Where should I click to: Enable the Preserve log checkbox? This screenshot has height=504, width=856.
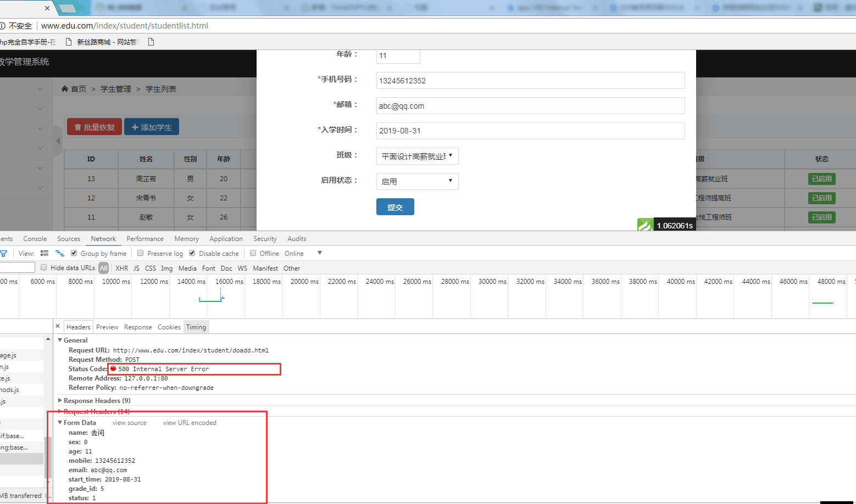(x=141, y=253)
